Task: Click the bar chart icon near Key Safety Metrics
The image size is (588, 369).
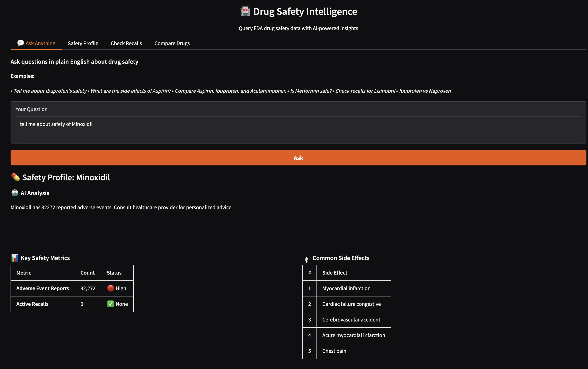Action: click(15, 258)
